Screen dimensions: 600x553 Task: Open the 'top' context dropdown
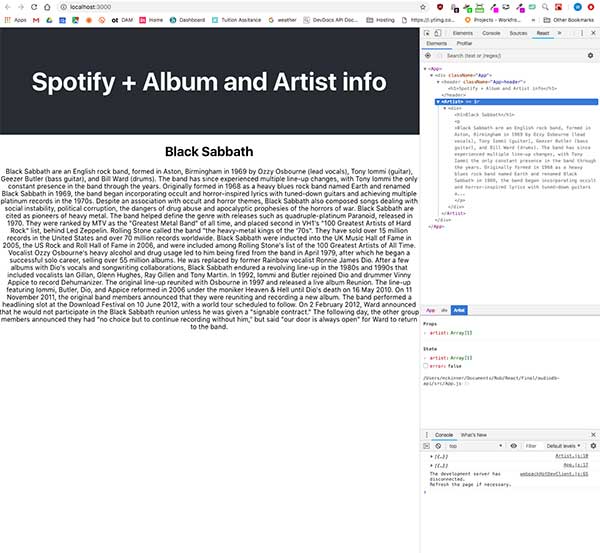(x=475, y=446)
